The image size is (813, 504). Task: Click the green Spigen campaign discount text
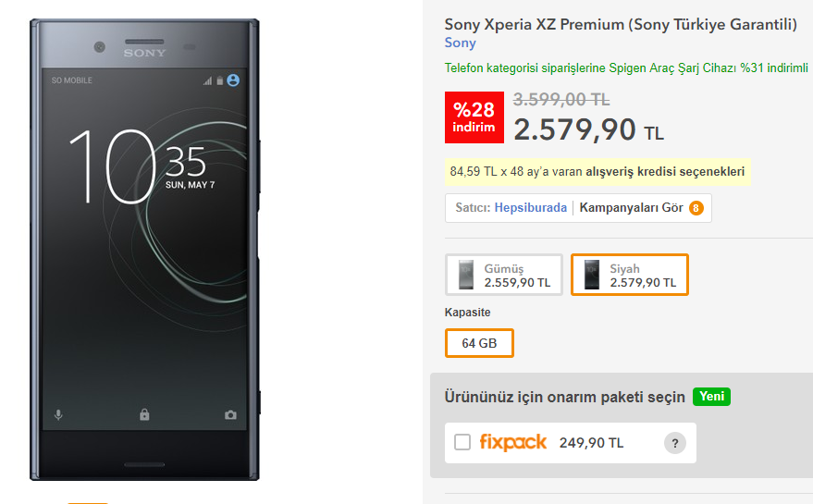(628, 68)
